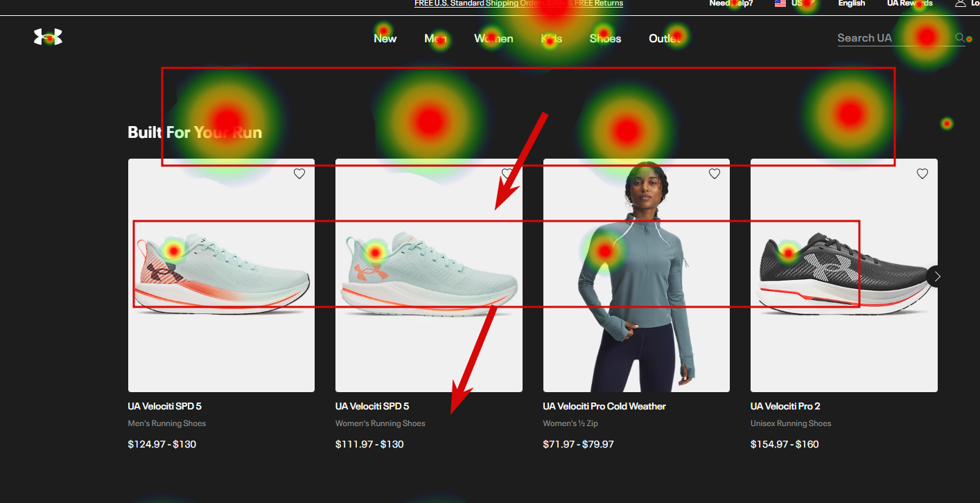Open the account login icon
Viewport: 980px width, 503px height.
[961, 3]
